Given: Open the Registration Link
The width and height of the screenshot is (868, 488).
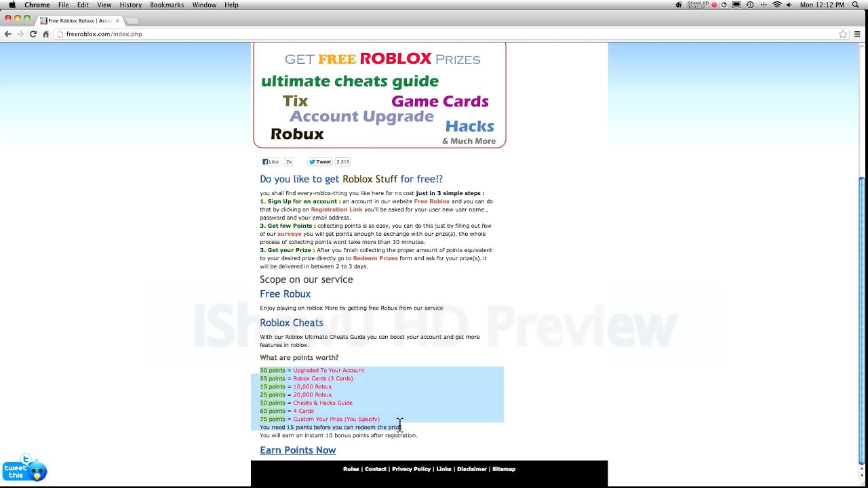Looking at the screenshot, I should tap(336, 209).
